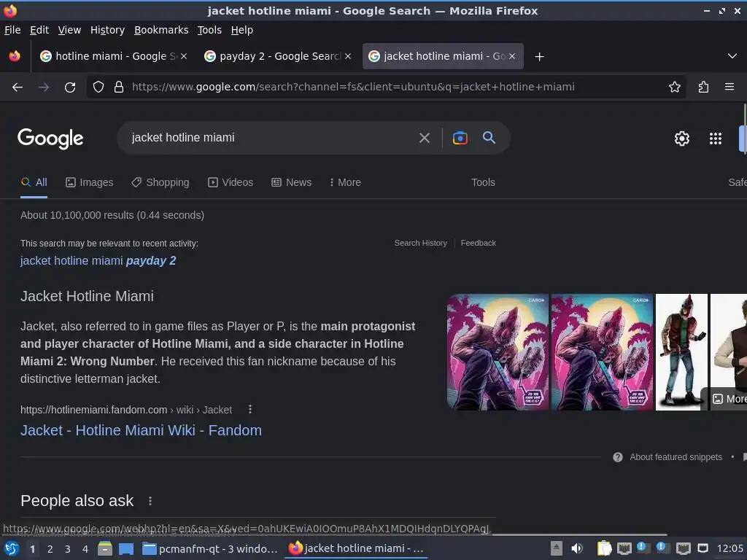Image resolution: width=747 pixels, height=560 pixels.
Task: Clear the Google search box
Action: tap(424, 138)
